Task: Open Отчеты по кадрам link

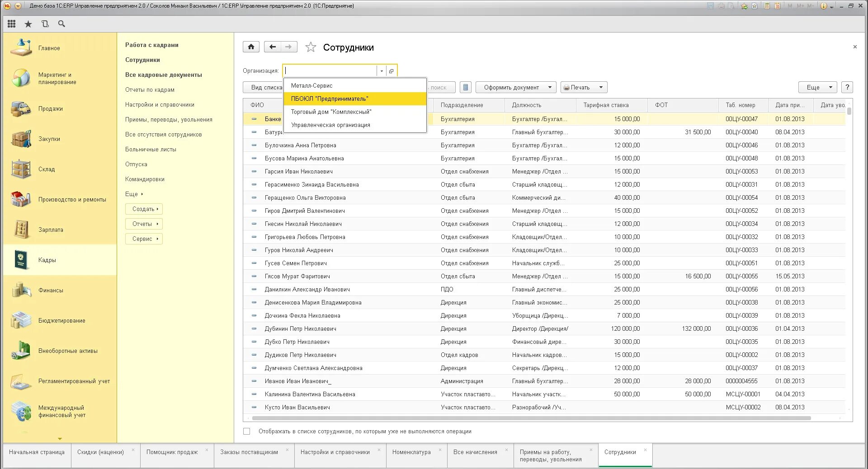Action: (x=150, y=90)
